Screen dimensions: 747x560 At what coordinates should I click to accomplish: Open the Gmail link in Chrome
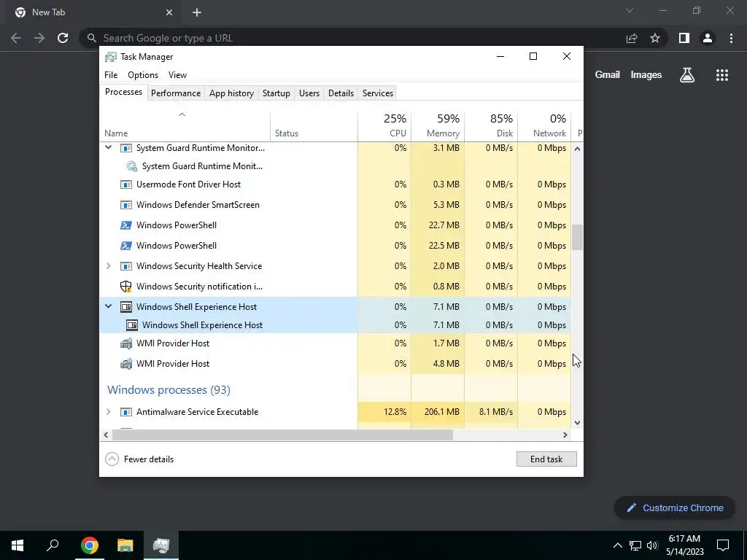coord(608,75)
